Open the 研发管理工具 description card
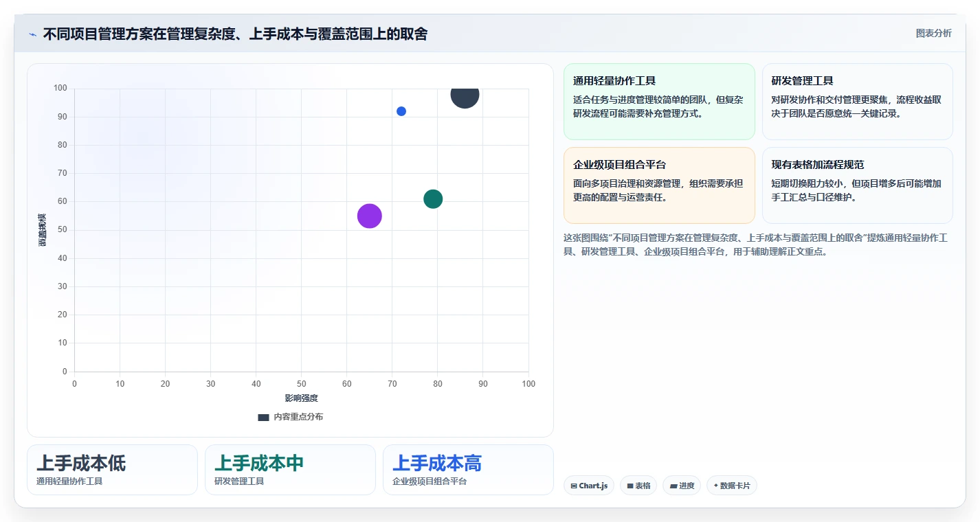Image resolution: width=980 pixels, height=522 pixels. [858, 102]
